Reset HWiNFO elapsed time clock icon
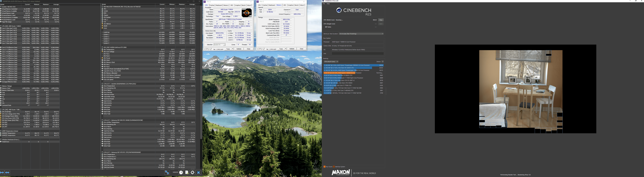Viewport: 644px width, 177px height. pos(181,172)
